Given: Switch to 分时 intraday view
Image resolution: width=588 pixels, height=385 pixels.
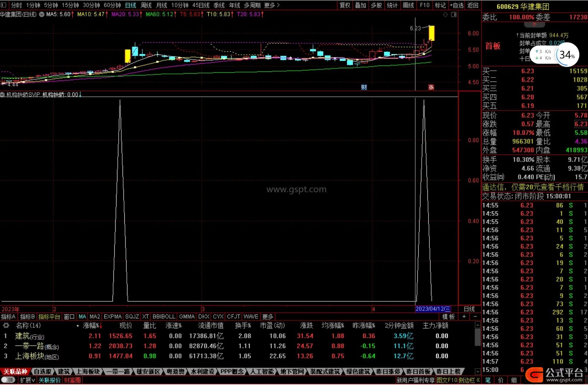Looking at the screenshot, I should (16, 5).
